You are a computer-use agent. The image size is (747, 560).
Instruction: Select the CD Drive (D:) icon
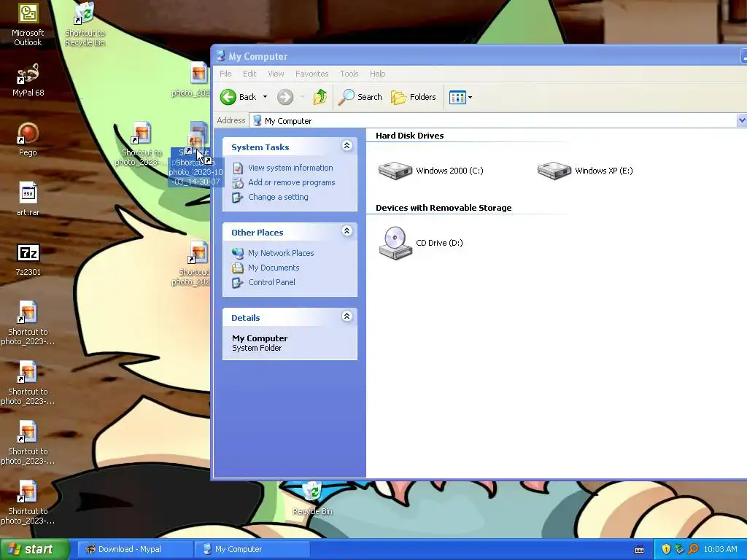pos(395,243)
